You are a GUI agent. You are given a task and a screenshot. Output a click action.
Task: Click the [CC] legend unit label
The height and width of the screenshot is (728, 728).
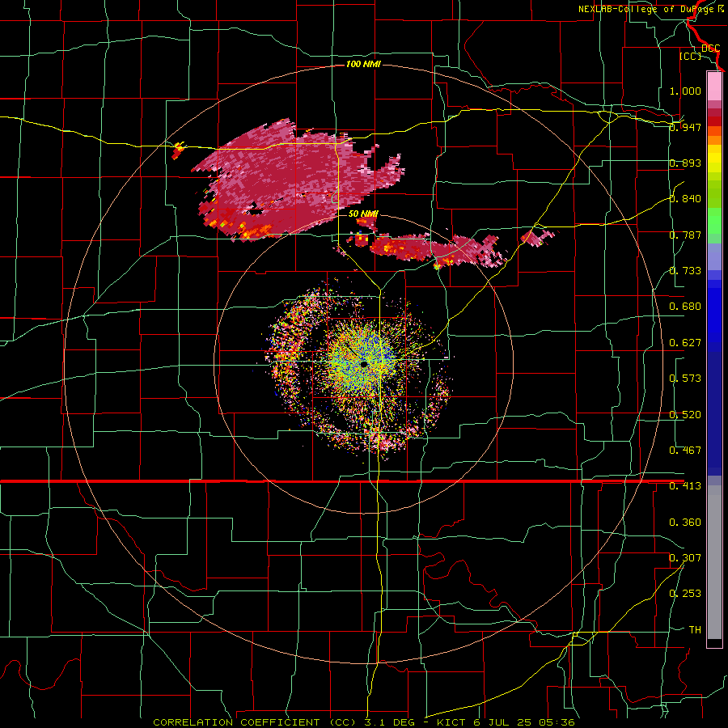pyautogui.click(x=690, y=56)
